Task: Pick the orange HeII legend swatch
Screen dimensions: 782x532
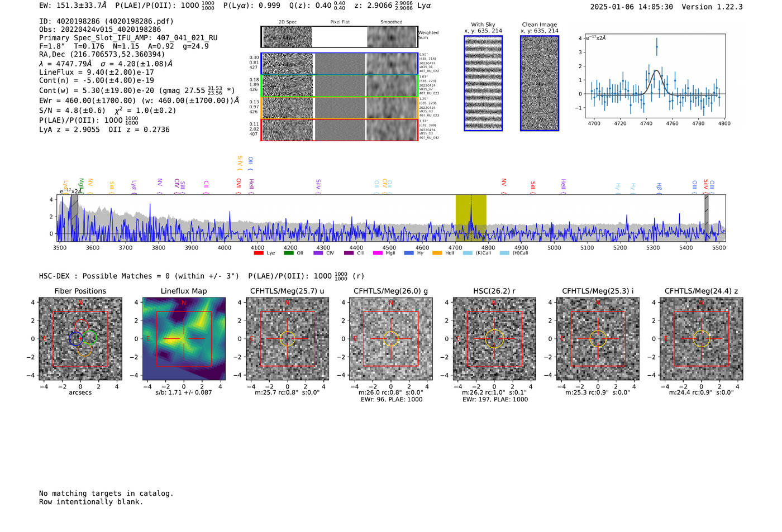Action: coord(437,253)
